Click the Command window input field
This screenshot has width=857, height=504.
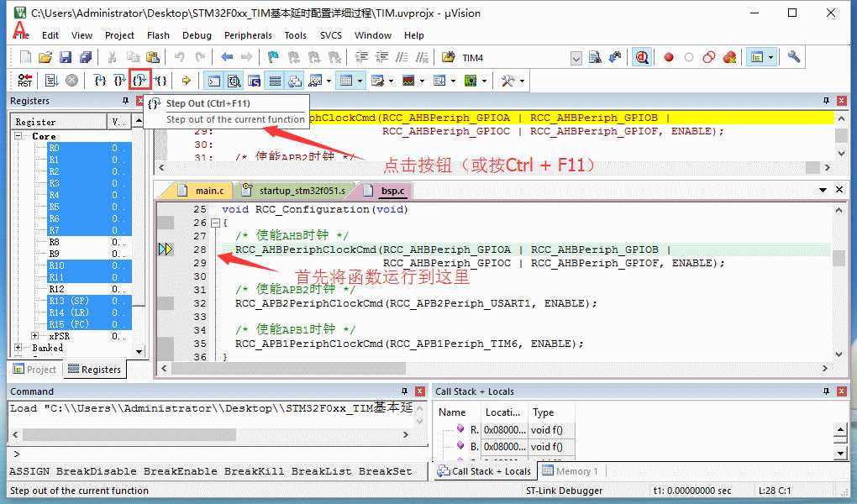coord(218,454)
